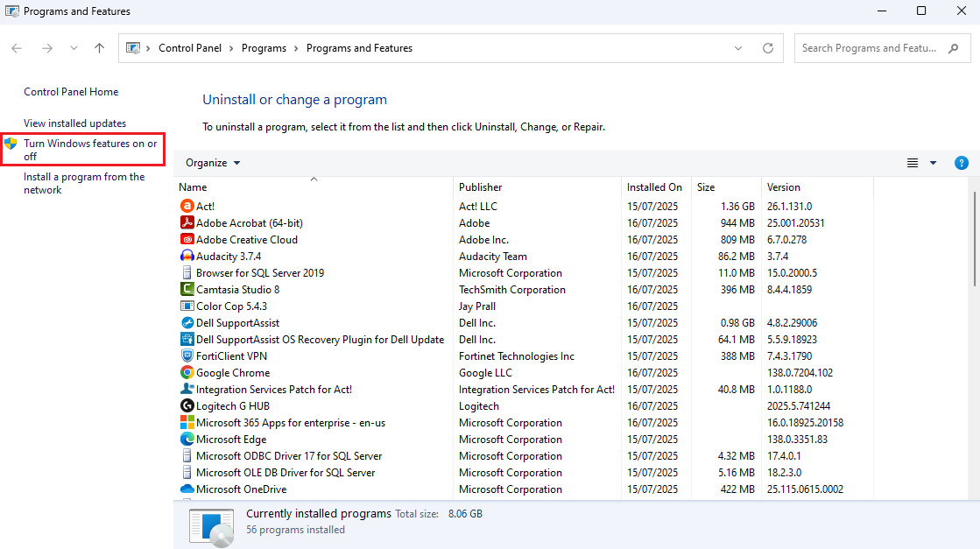The width and height of the screenshot is (980, 549).
Task: Click the FortiClient VPN shield icon
Action: click(187, 356)
